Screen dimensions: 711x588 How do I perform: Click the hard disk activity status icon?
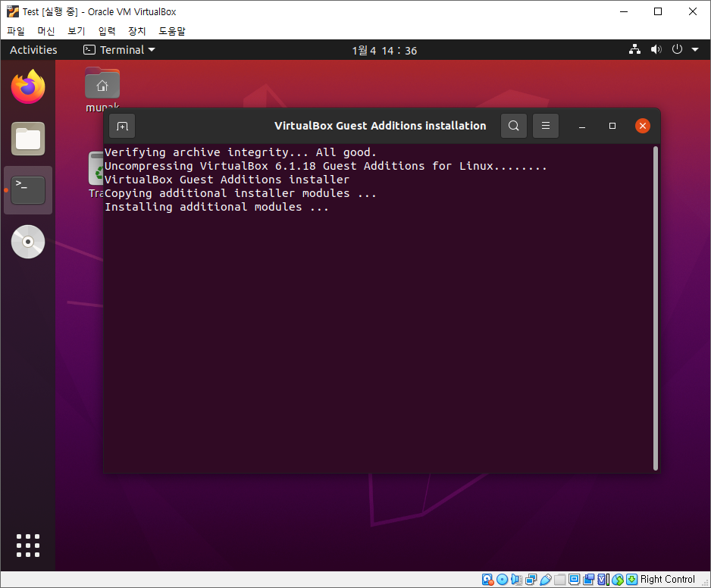487,580
